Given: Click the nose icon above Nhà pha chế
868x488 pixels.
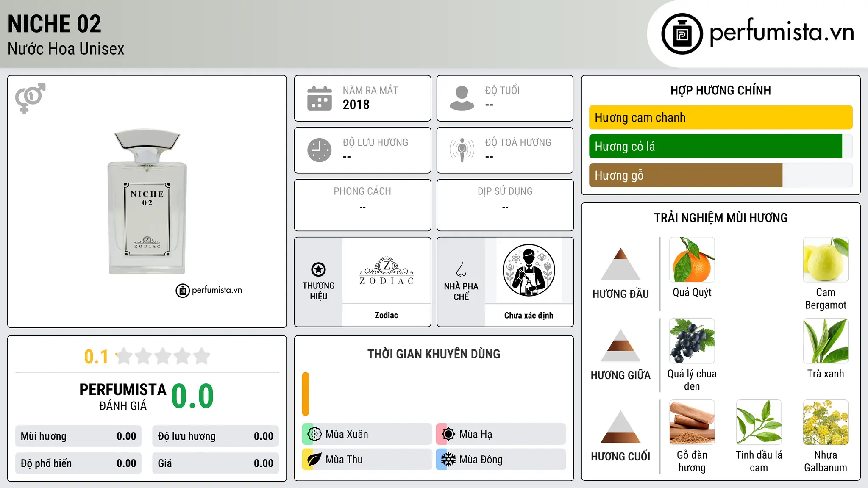Looking at the screenshot, I should click(461, 269).
